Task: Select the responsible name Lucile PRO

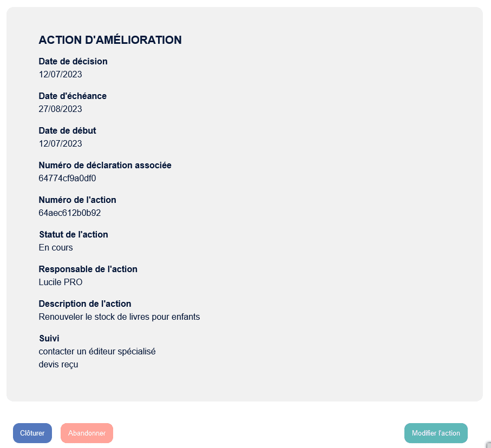Action: click(x=61, y=282)
